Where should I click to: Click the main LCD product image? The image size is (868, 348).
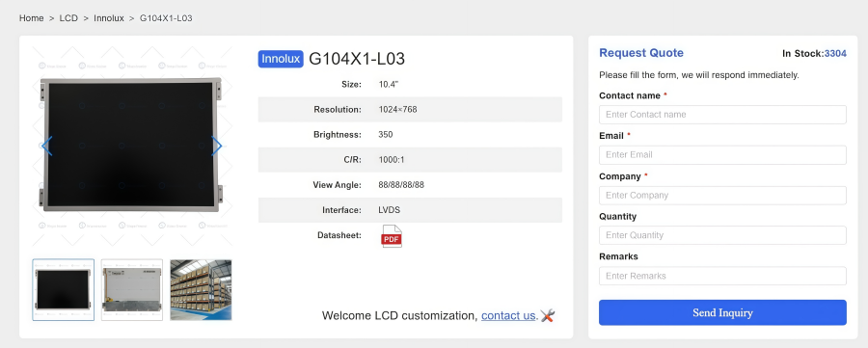[132, 146]
